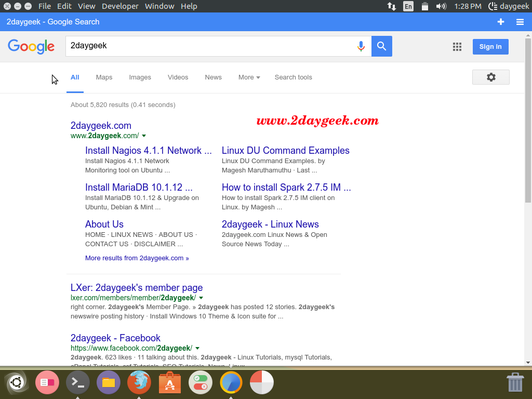This screenshot has width=532, height=399.
Task: Click the About 5,820 results text
Action: (x=123, y=105)
